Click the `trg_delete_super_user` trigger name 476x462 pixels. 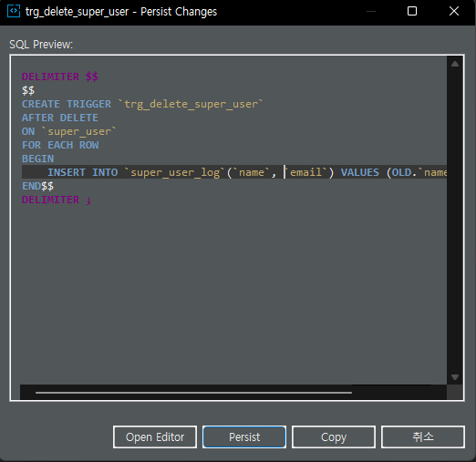coord(191,104)
